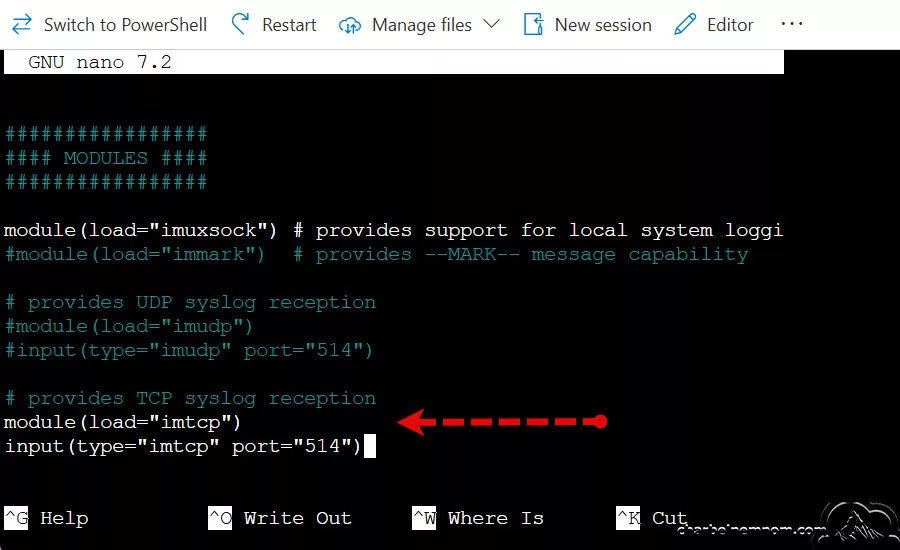Screen dimensions: 900x550
Task: Open the Manage files menu label
Action: (422, 25)
